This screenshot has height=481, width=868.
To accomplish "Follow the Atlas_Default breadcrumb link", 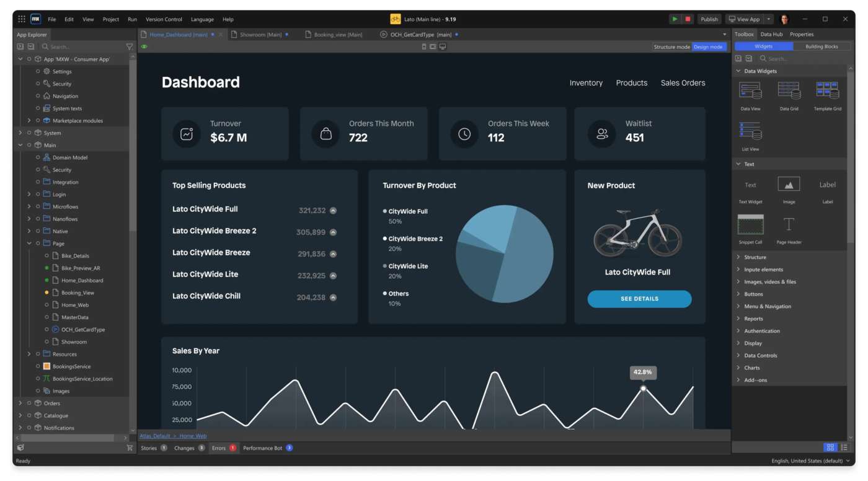I will pyautogui.click(x=155, y=436).
